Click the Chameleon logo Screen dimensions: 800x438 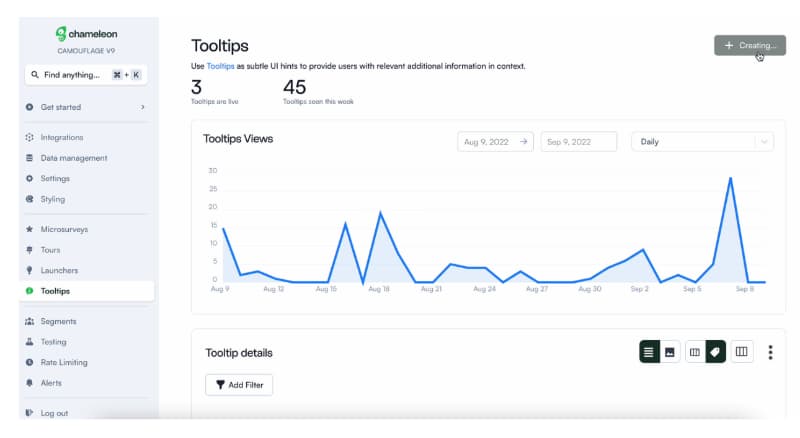[86, 34]
